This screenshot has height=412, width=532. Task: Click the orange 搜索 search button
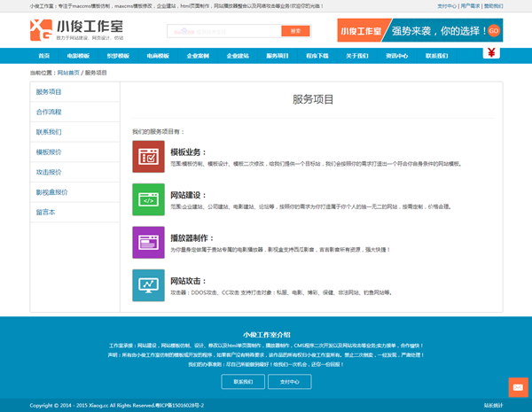pyautogui.click(x=295, y=31)
